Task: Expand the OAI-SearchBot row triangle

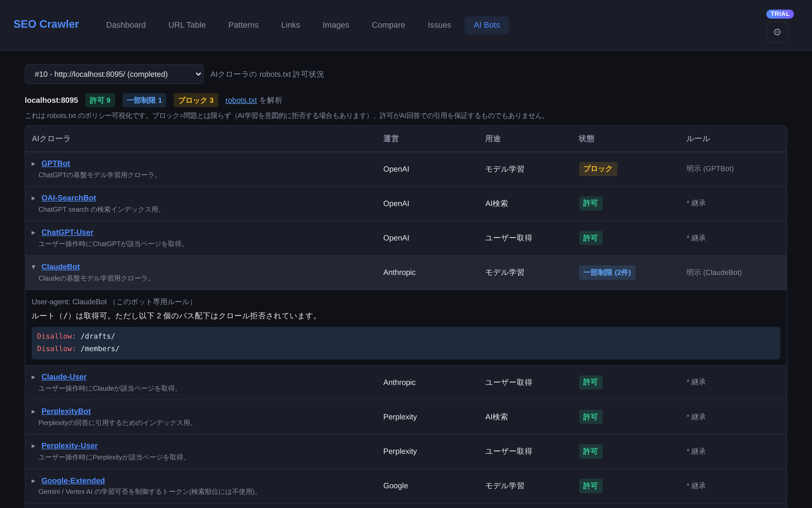Action: click(34, 198)
